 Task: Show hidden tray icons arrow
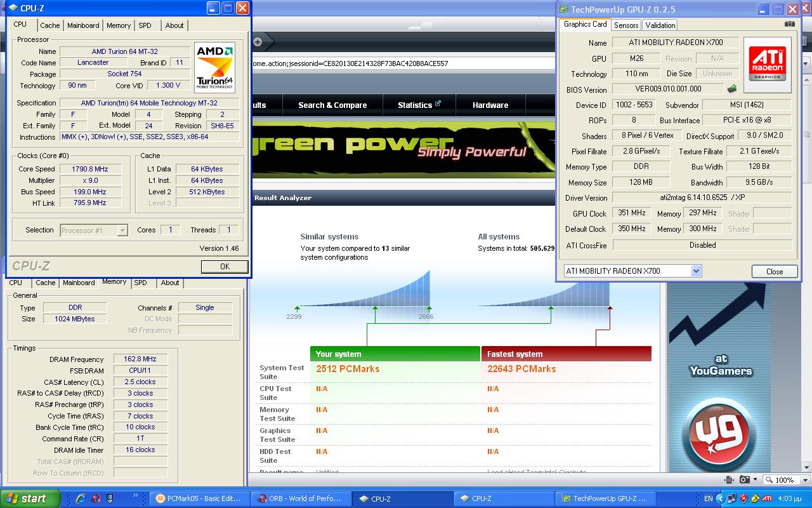coord(721,498)
